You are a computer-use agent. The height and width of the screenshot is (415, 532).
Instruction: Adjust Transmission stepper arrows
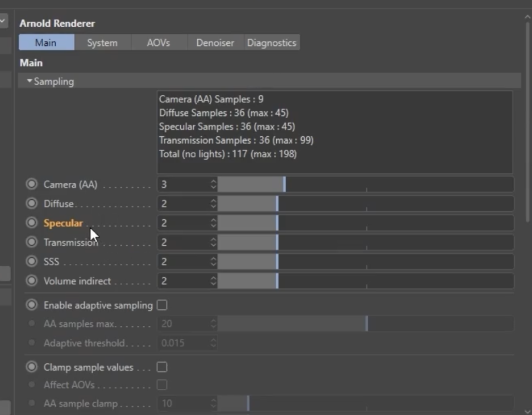tap(213, 242)
